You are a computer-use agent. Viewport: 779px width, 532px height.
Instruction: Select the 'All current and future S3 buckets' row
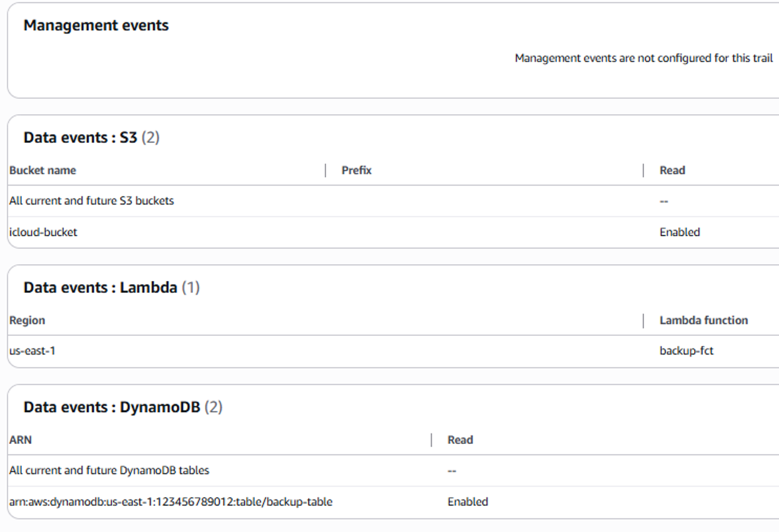(x=91, y=201)
